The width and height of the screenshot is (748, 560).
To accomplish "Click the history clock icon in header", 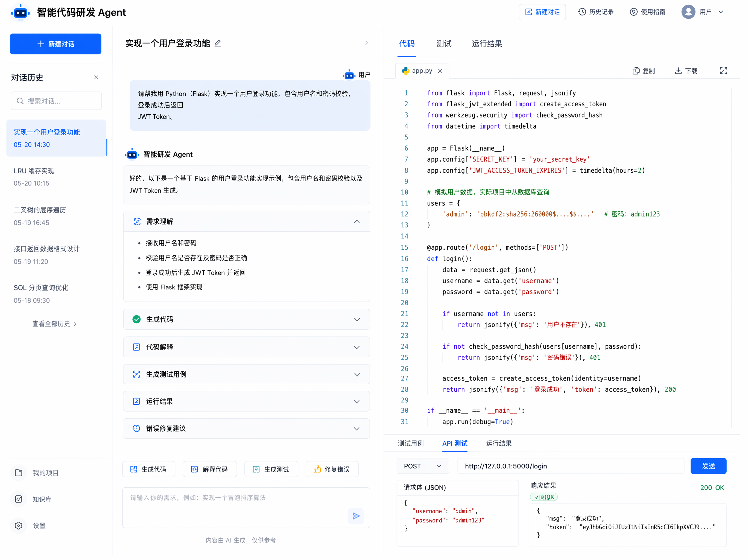I will coord(582,12).
